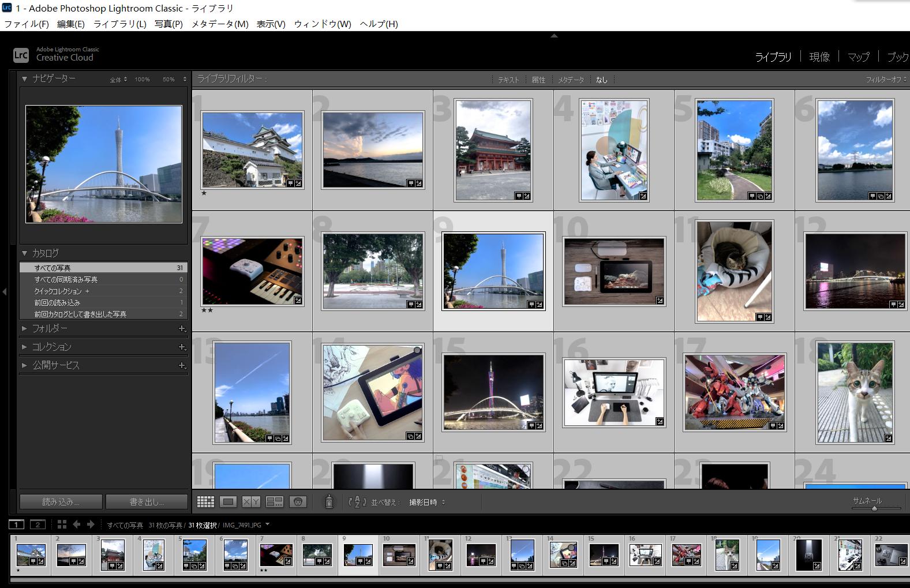The image size is (910, 588).
Task: Switch to the ライブラリ module
Action: [x=773, y=57]
